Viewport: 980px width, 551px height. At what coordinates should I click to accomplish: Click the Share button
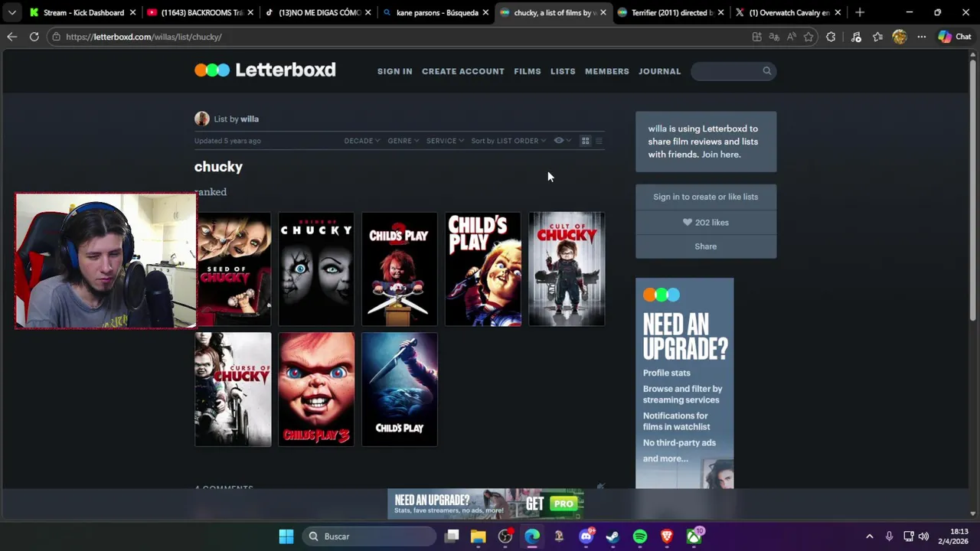[706, 246]
